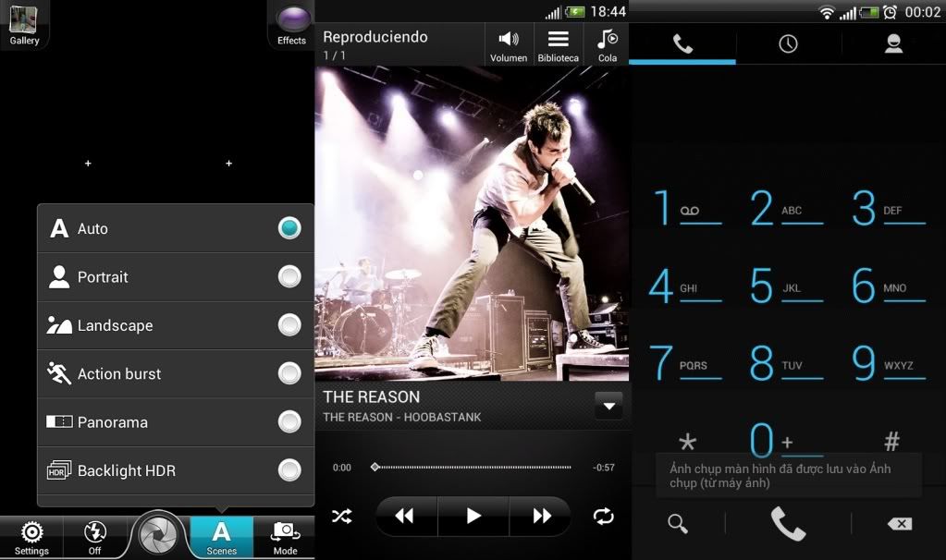Image resolution: width=946 pixels, height=560 pixels.
Task: Tap the backspace delete icon
Action: click(x=900, y=524)
